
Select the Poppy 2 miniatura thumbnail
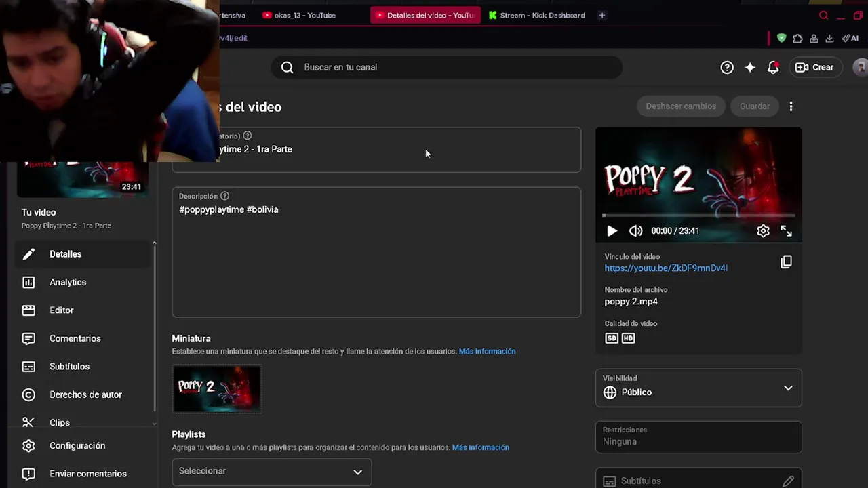(x=217, y=389)
